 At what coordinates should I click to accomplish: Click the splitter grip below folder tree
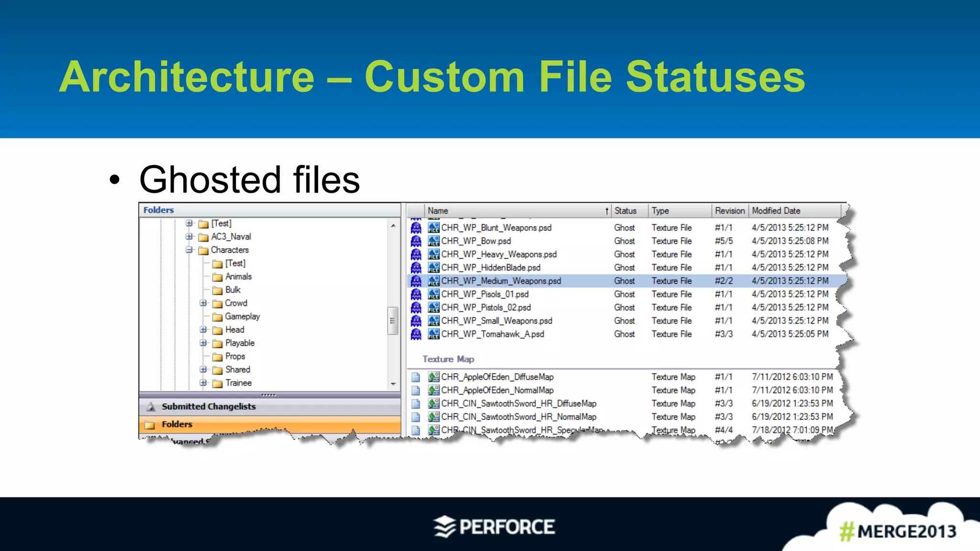269,395
